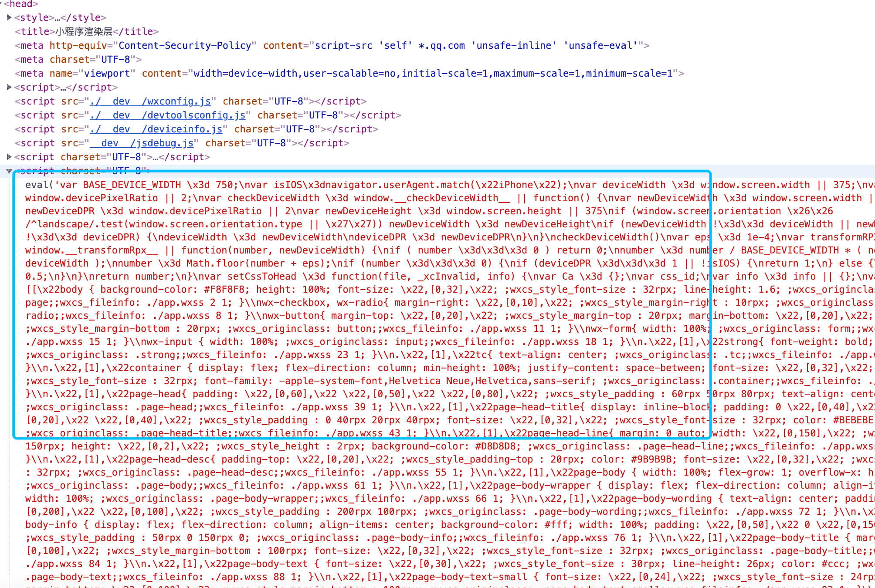Viewport: 875px width, 588px height.
Task: Open the deviceinfo.js source link
Action: [x=156, y=129]
